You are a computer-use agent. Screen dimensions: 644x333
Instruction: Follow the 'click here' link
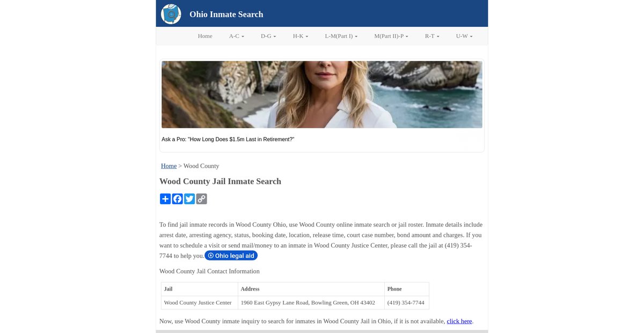tap(459, 321)
